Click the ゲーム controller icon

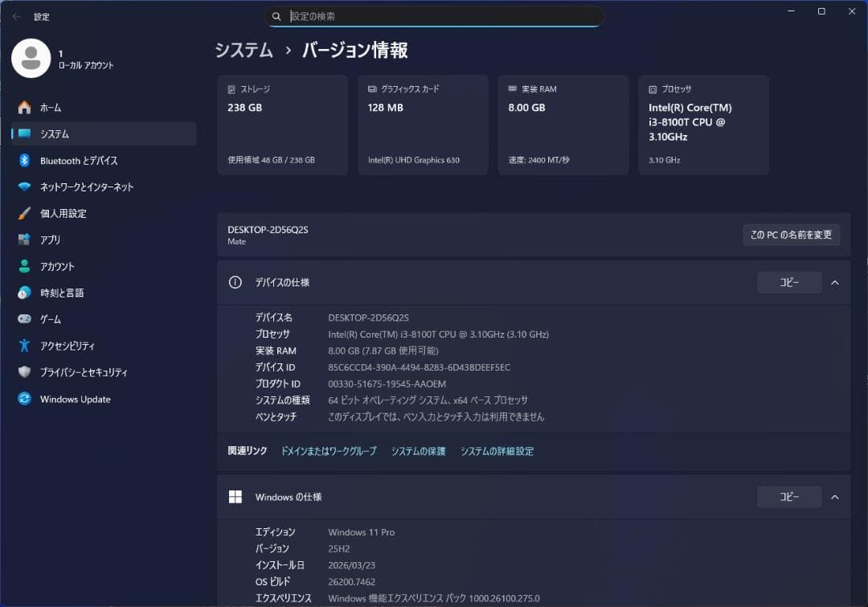point(24,319)
